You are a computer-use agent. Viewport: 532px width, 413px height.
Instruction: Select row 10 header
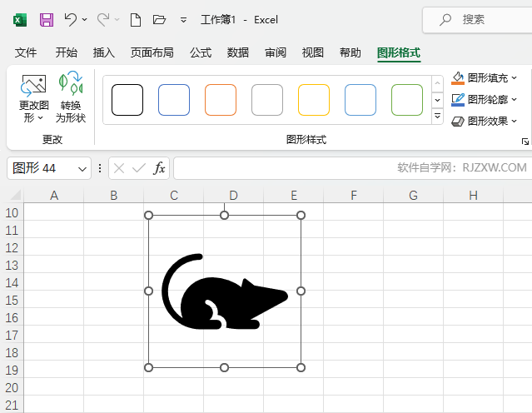coord(12,213)
